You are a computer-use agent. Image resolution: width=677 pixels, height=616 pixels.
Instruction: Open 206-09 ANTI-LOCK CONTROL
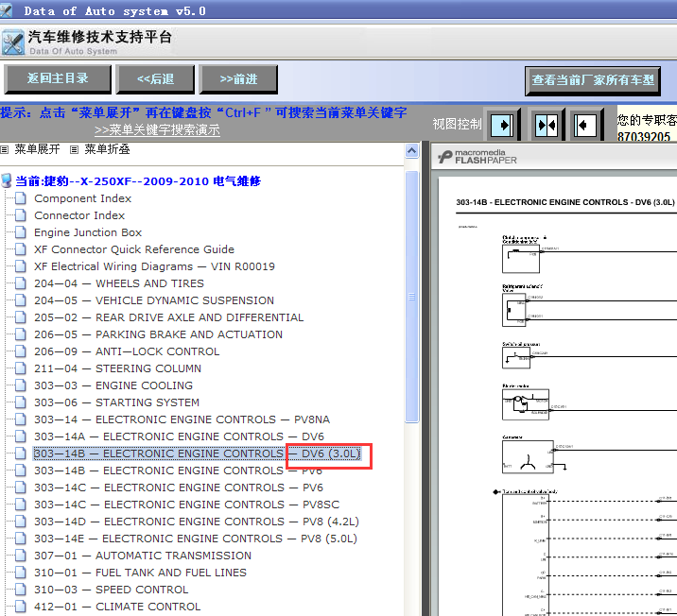127,351
